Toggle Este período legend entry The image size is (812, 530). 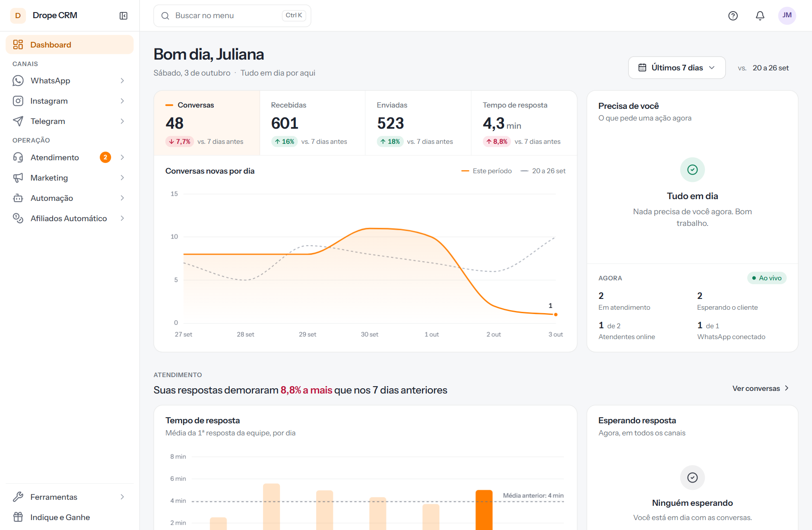(486, 171)
